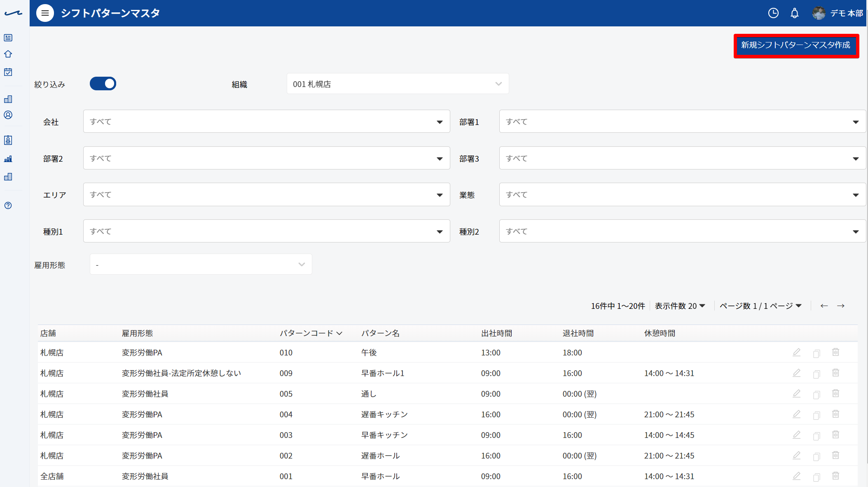Open notifications bell icon

point(795,13)
